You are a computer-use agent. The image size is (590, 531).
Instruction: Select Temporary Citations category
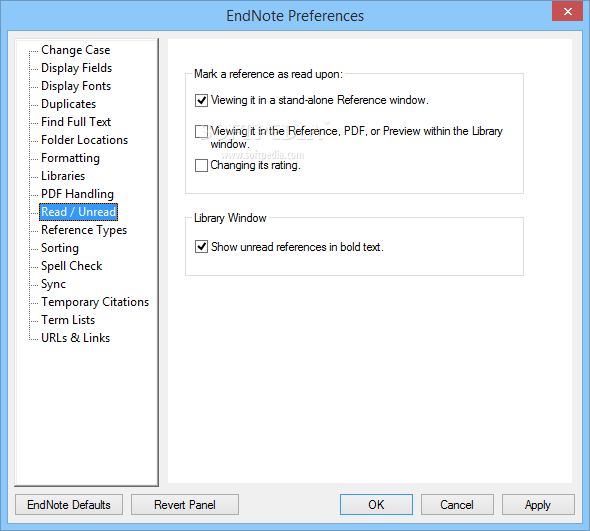click(x=95, y=302)
